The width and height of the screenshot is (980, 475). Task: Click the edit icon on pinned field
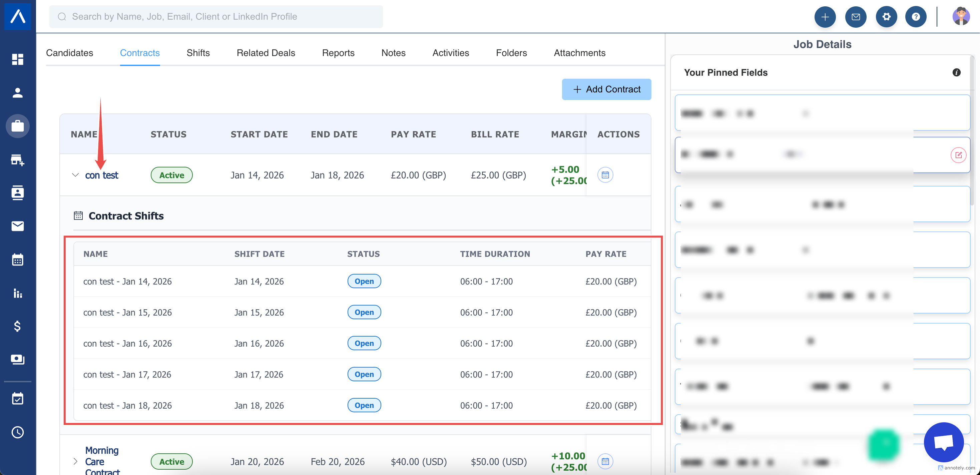pyautogui.click(x=958, y=155)
